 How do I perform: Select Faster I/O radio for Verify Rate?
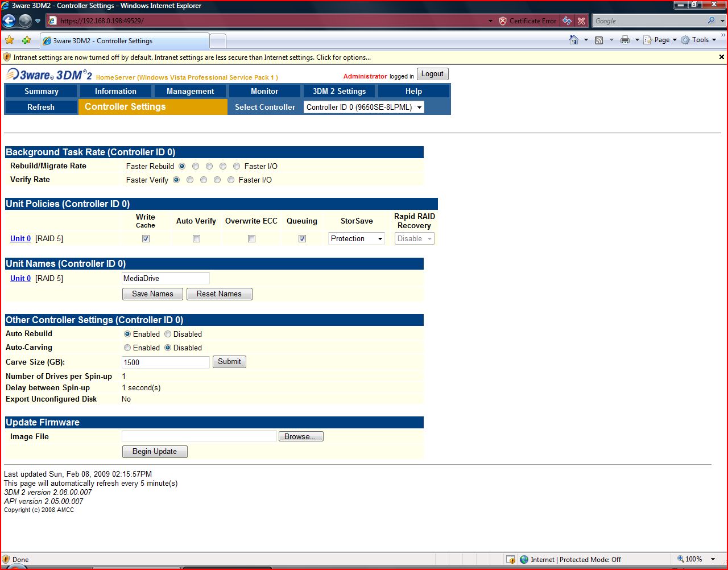coord(231,180)
